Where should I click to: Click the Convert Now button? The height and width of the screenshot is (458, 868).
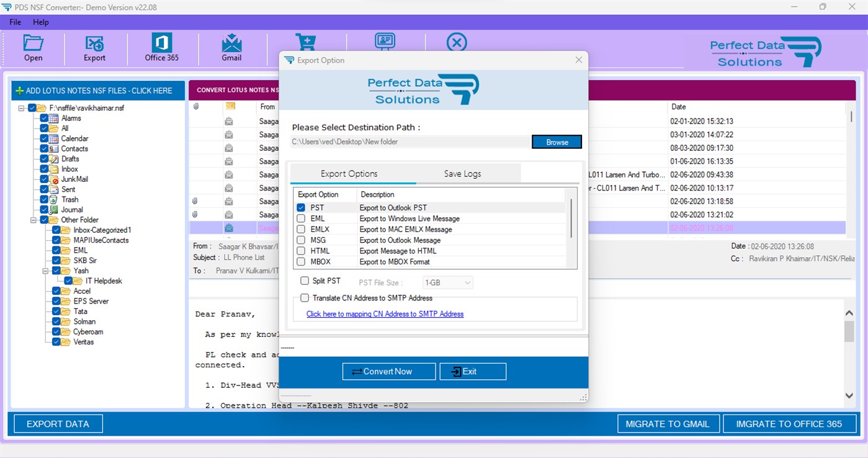pyautogui.click(x=388, y=371)
